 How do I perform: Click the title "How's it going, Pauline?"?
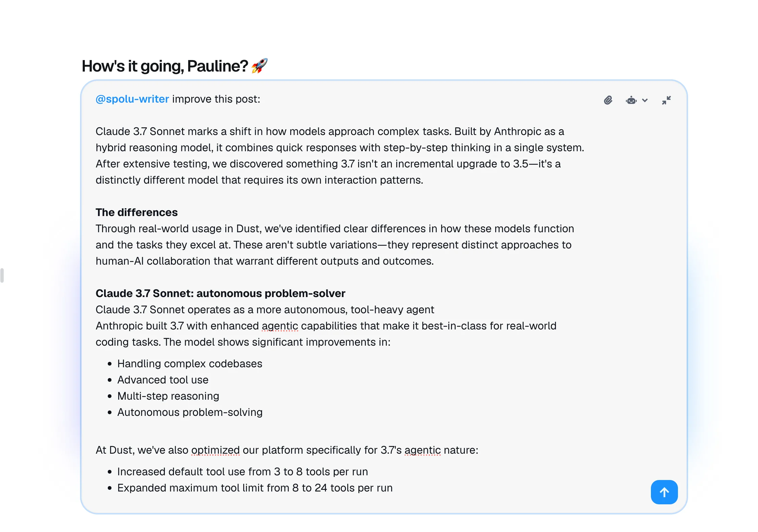[x=159, y=65]
